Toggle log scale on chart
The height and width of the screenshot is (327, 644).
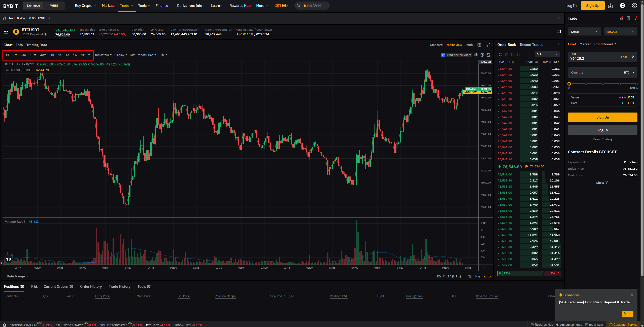tap(478, 276)
